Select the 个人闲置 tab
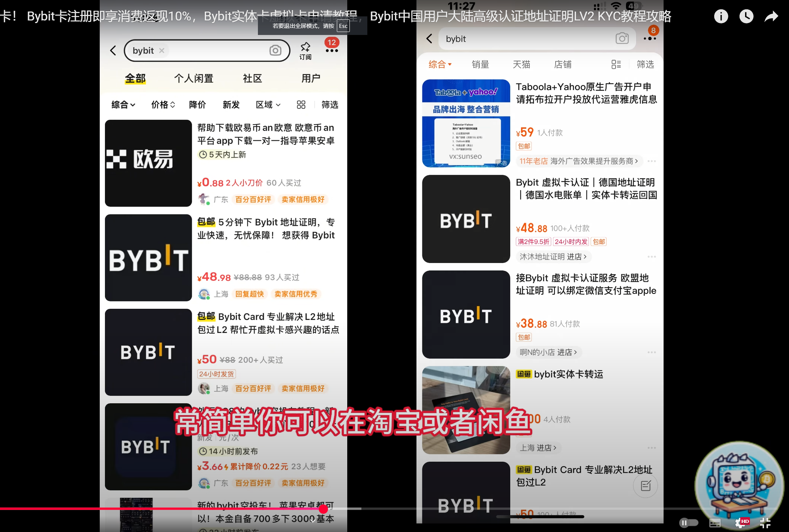This screenshot has width=789, height=532. (x=194, y=78)
